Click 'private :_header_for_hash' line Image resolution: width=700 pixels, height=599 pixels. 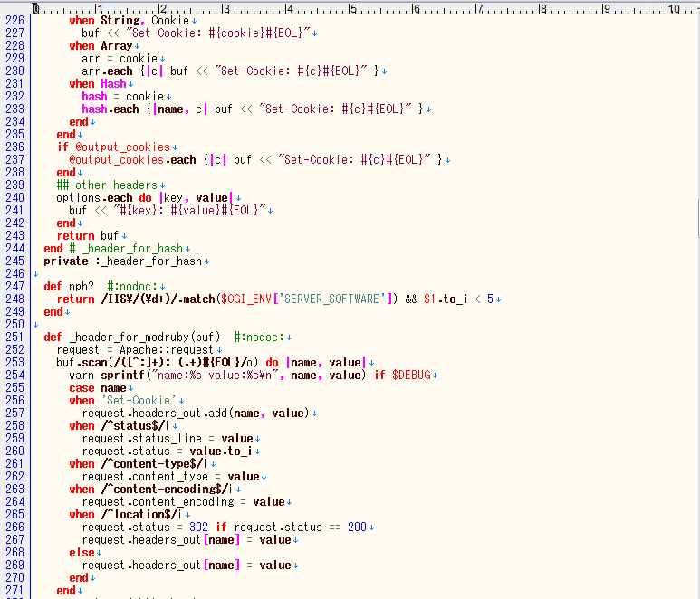pos(123,261)
